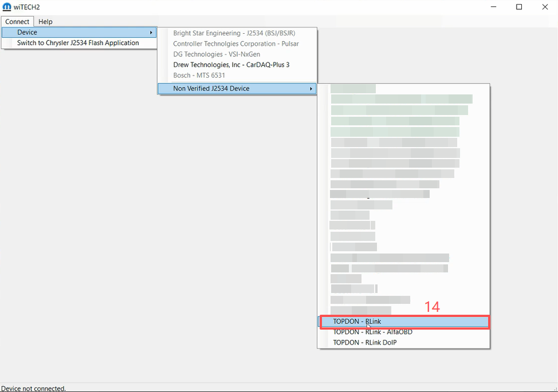Switch to Chrysler J2534 Flash Application
Image resolution: width=558 pixels, height=392 pixels.
tap(78, 43)
